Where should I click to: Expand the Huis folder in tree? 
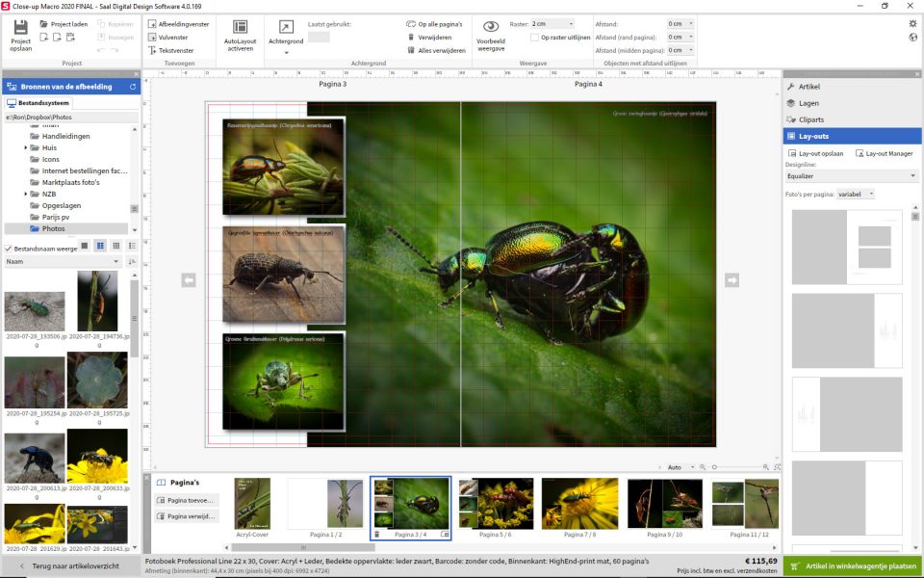tap(26, 147)
